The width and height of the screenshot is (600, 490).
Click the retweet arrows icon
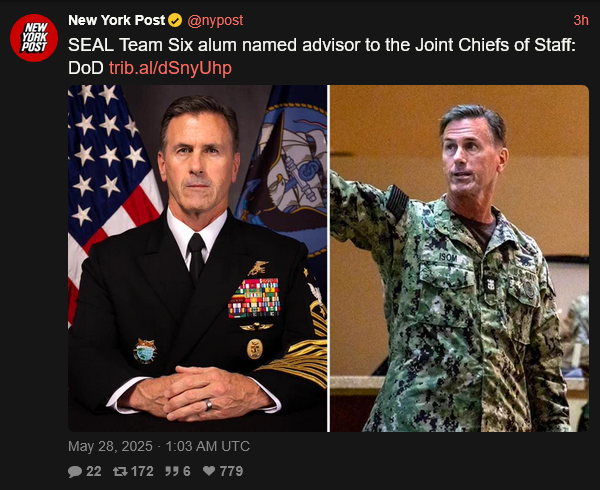pos(120,471)
